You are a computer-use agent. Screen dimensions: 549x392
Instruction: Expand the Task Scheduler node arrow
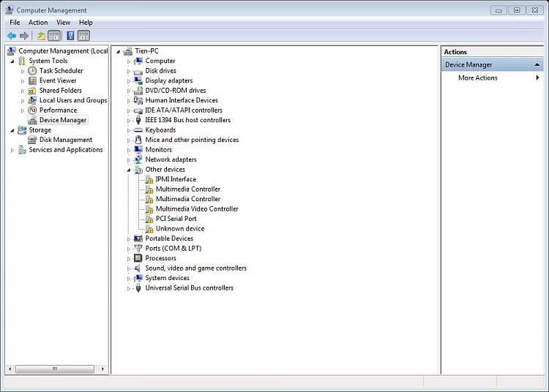(x=23, y=71)
